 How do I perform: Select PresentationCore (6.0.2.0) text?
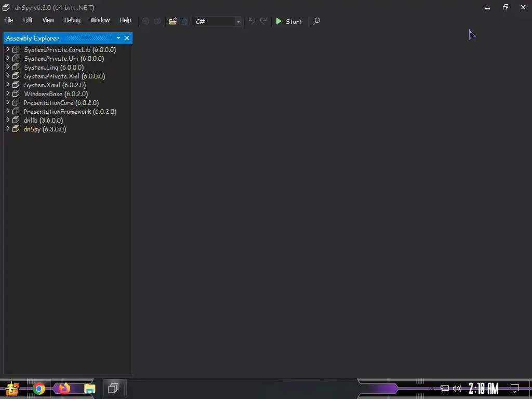click(61, 103)
